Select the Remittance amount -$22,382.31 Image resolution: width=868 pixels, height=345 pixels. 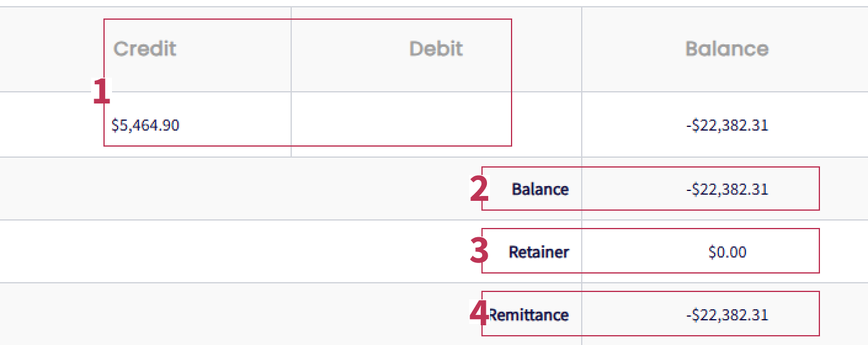click(727, 315)
